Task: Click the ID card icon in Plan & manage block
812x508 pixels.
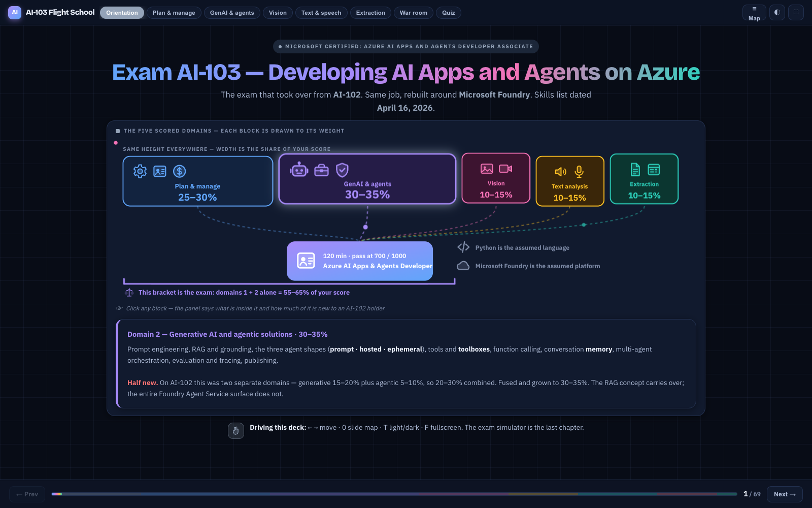Action: click(x=160, y=171)
